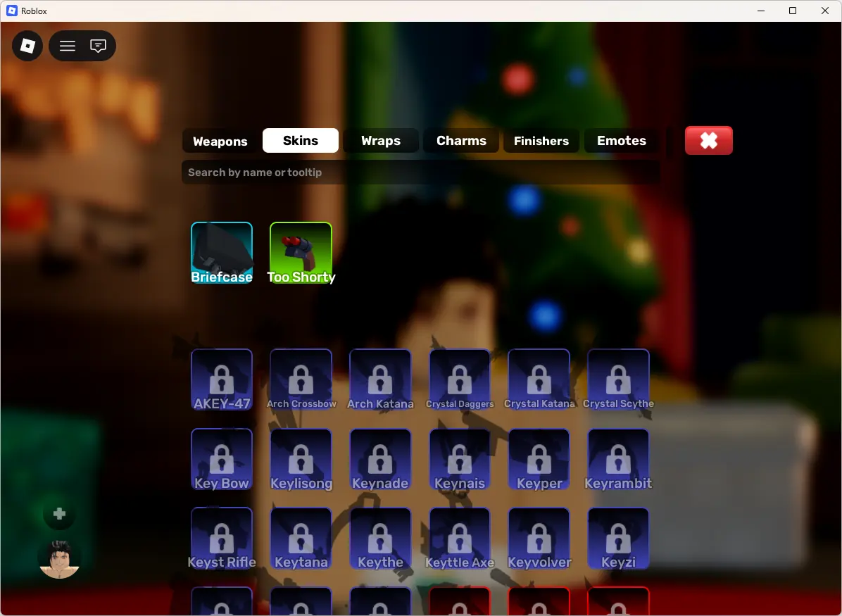Click the locked Keyrambit skin
Image resolution: width=842 pixels, height=616 pixels.
coord(618,459)
